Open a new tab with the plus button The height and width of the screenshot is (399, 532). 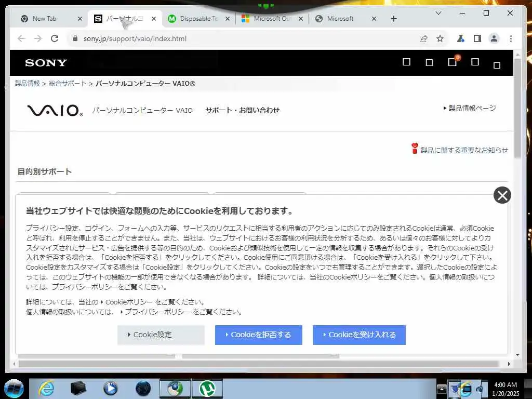point(394,19)
